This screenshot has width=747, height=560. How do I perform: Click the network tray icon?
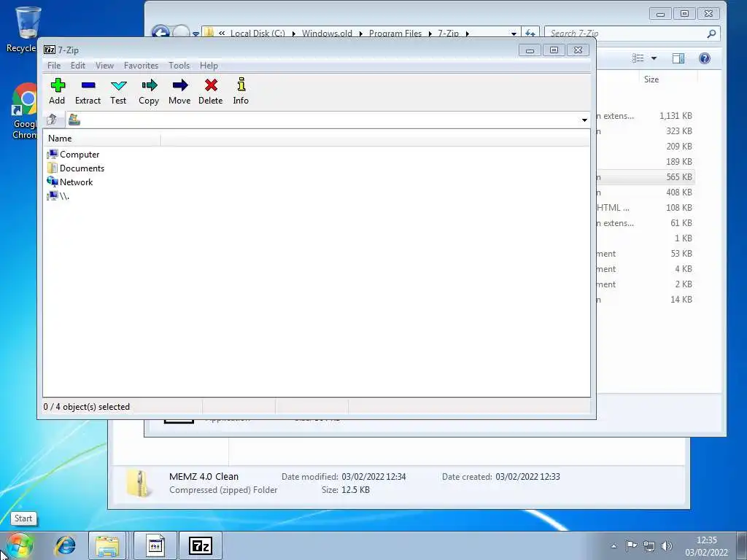click(x=649, y=546)
